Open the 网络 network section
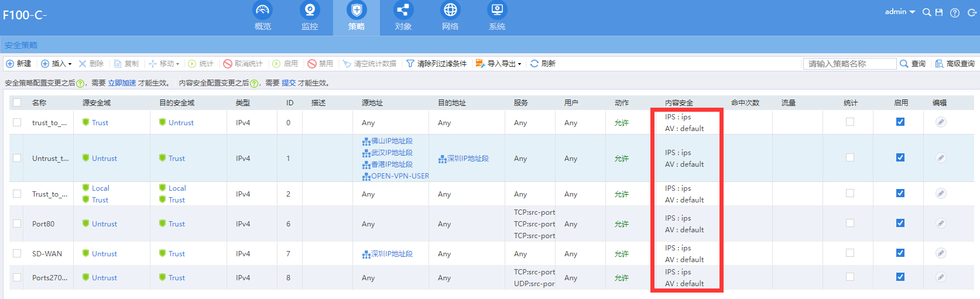Image resolution: width=980 pixels, height=299 pixels. 450,17
